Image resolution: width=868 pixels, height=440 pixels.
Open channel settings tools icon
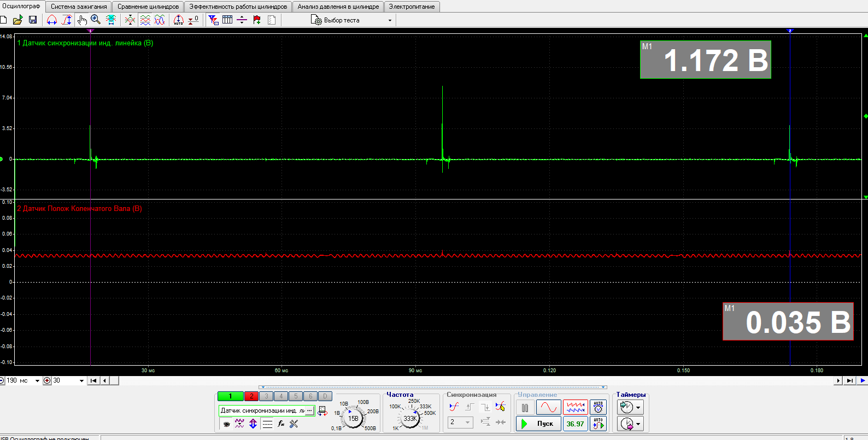[294, 424]
